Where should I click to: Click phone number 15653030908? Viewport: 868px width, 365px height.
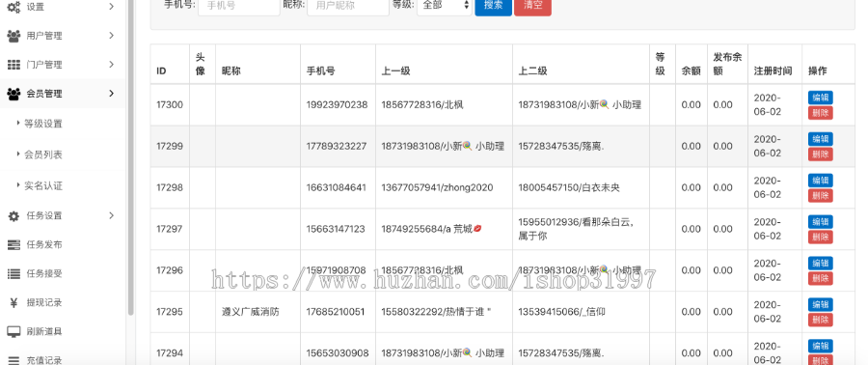(338, 353)
